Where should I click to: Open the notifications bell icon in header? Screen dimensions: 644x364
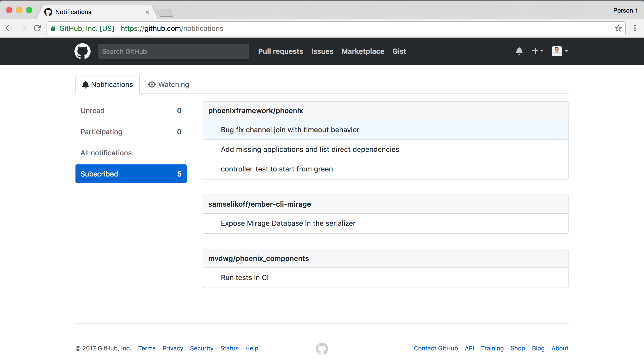519,51
